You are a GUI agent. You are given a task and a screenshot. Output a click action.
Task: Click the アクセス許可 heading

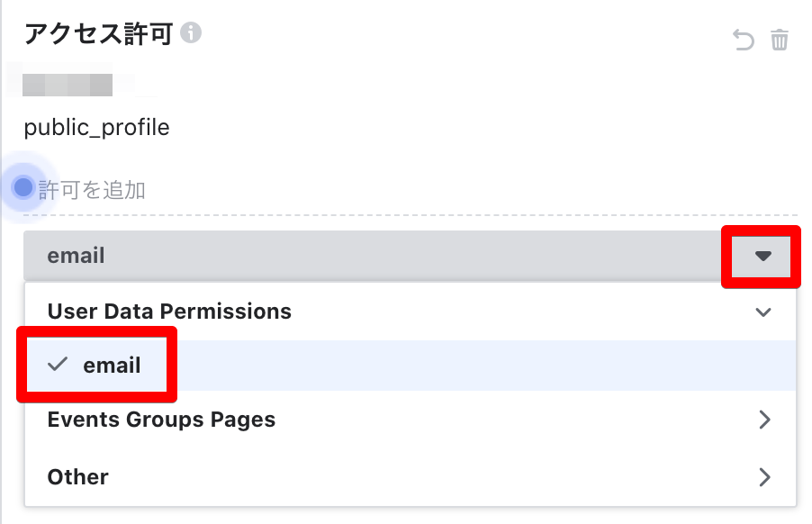(x=98, y=33)
